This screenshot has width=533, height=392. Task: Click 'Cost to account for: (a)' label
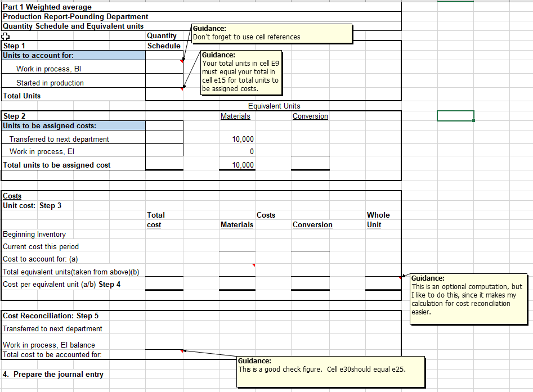(x=41, y=259)
